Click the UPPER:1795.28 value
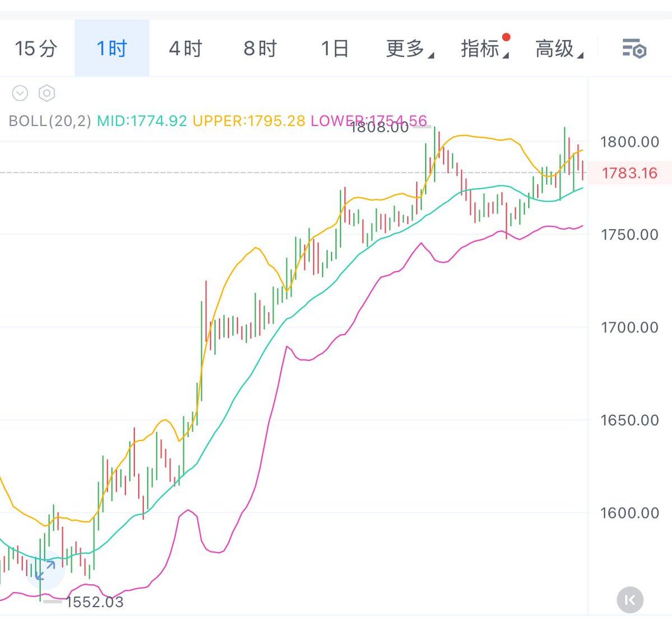Image resolution: width=672 pixels, height=620 pixels. (x=249, y=121)
